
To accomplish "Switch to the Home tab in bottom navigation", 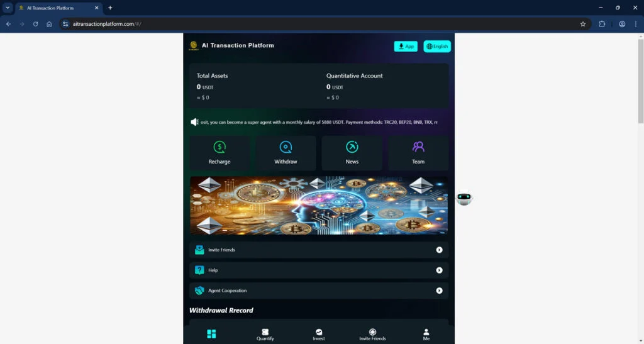I will coord(211,334).
